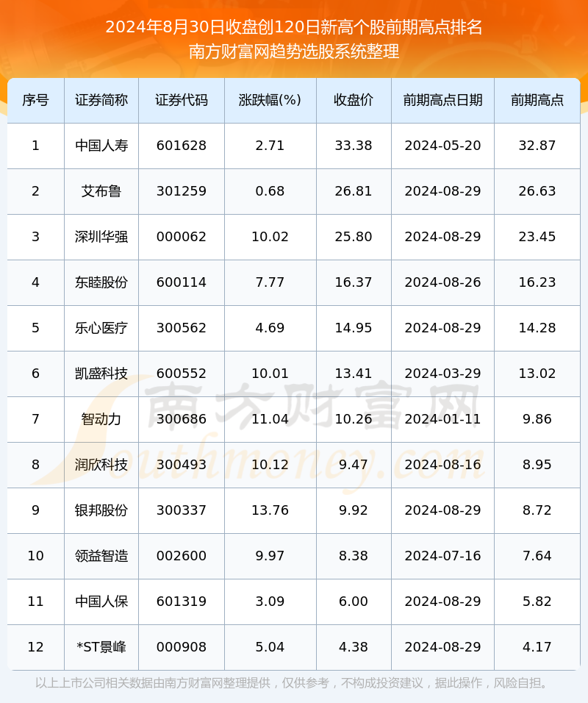The width and height of the screenshot is (588, 703).
Task: Select stock name 领益智造
Action: 101,556
